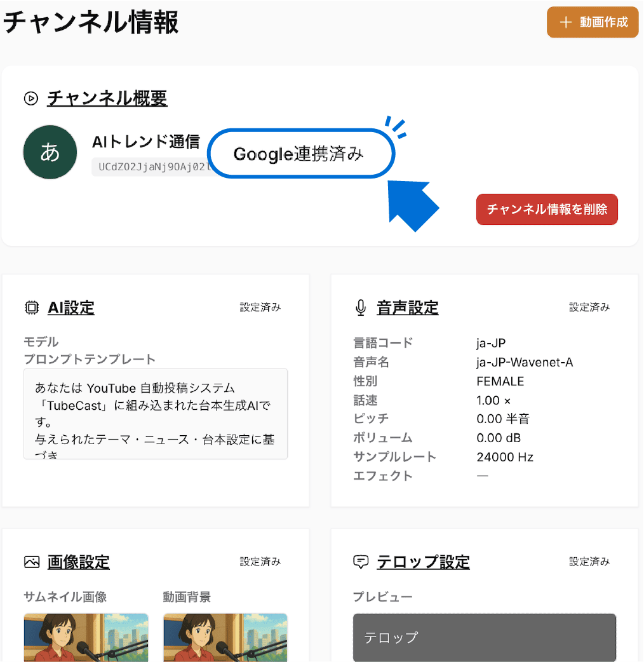Click the gray テロップ preview box
644x662 pixels.
(x=484, y=638)
